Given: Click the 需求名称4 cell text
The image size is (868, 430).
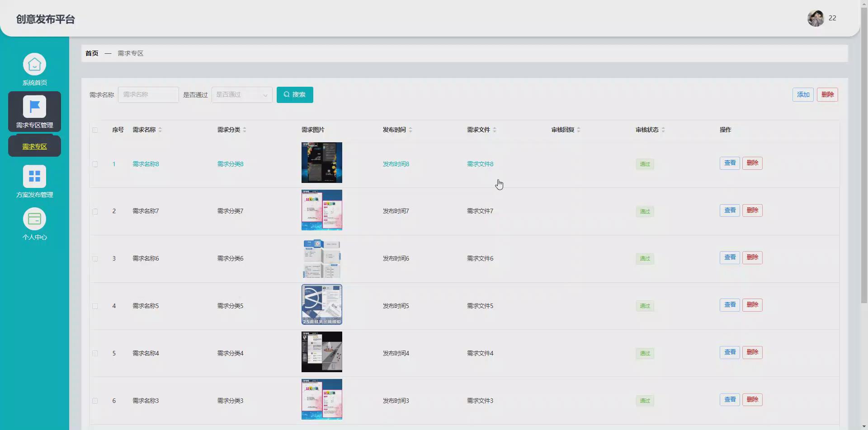Looking at the screenshot, I should pyautogui.click(x=146, y=353).
